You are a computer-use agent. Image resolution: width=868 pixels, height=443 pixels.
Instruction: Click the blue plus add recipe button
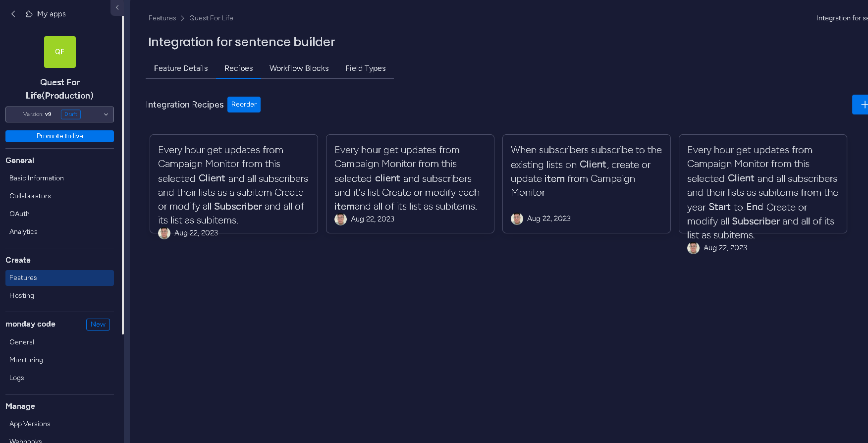[x=861, y=105]
